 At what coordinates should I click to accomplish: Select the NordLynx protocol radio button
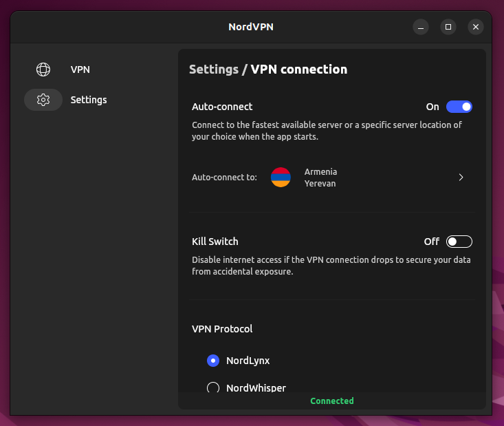pos(213,360)
